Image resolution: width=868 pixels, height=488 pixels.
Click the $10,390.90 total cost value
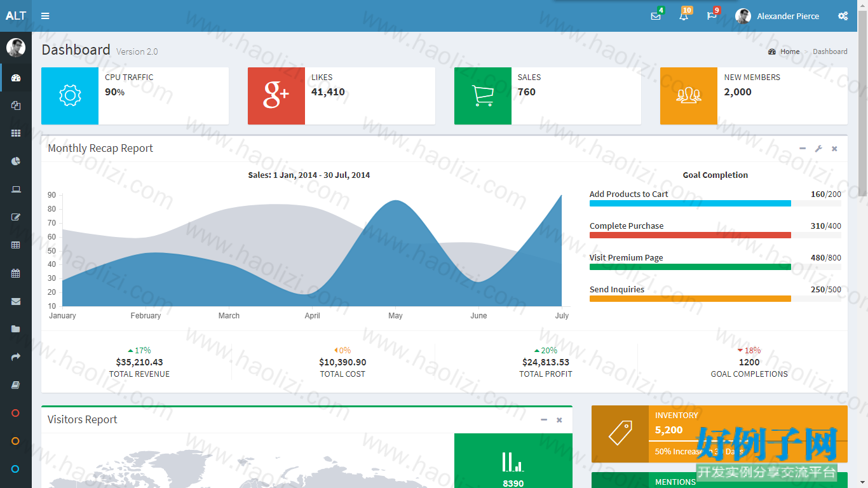coord(342,362)
